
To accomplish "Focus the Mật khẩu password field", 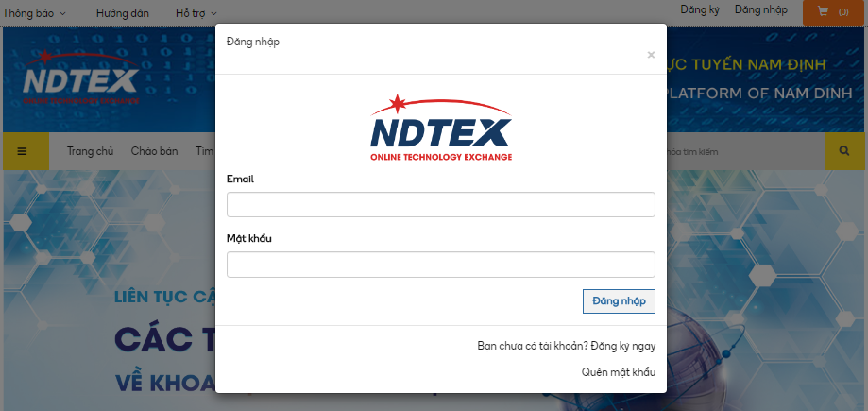I will [x=441, y=265].
